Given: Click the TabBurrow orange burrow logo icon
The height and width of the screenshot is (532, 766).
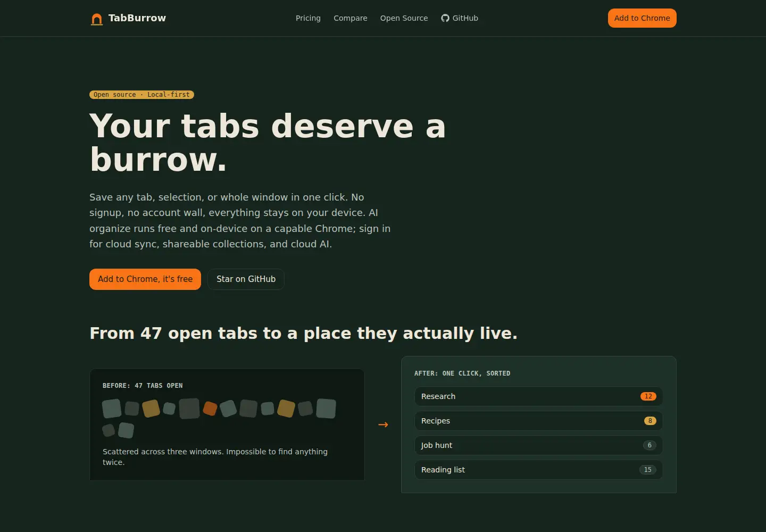Looking at the screenshot, I should 96,19.
